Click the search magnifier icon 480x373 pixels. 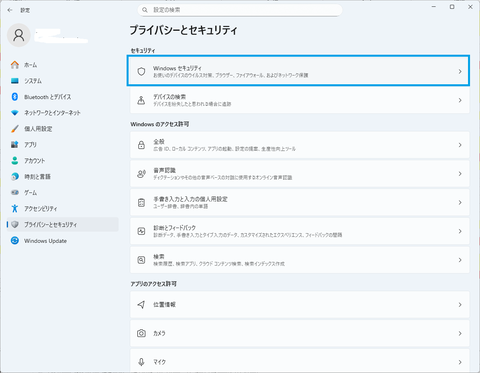pos(145,10)
